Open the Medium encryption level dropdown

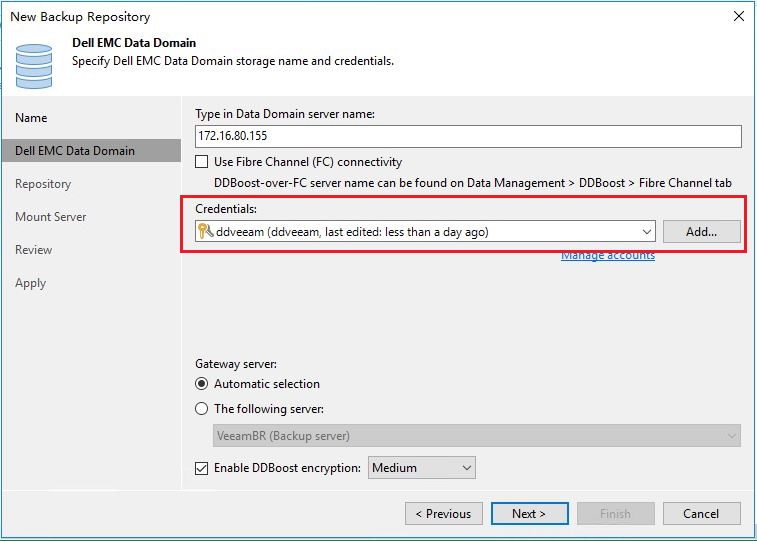click(421, 468)
